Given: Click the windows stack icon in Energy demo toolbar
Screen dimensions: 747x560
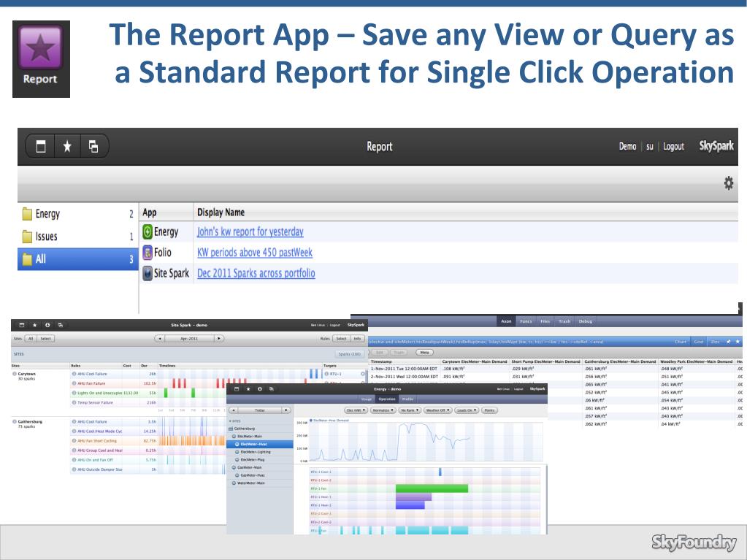Looking at the screenshot, I should (272, 389).
